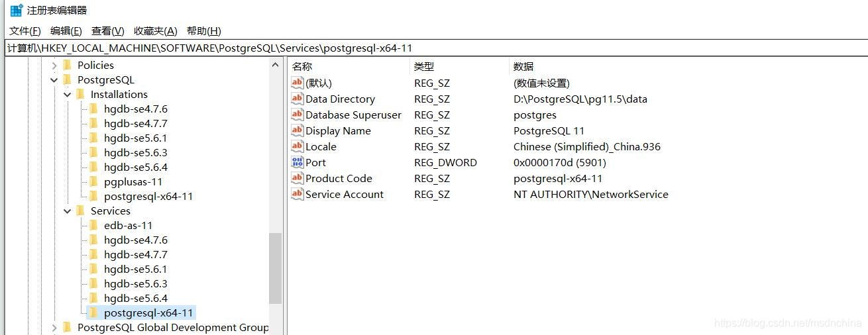
Task: Select the Installations folder icon
Action: click(x=80, y=94)
